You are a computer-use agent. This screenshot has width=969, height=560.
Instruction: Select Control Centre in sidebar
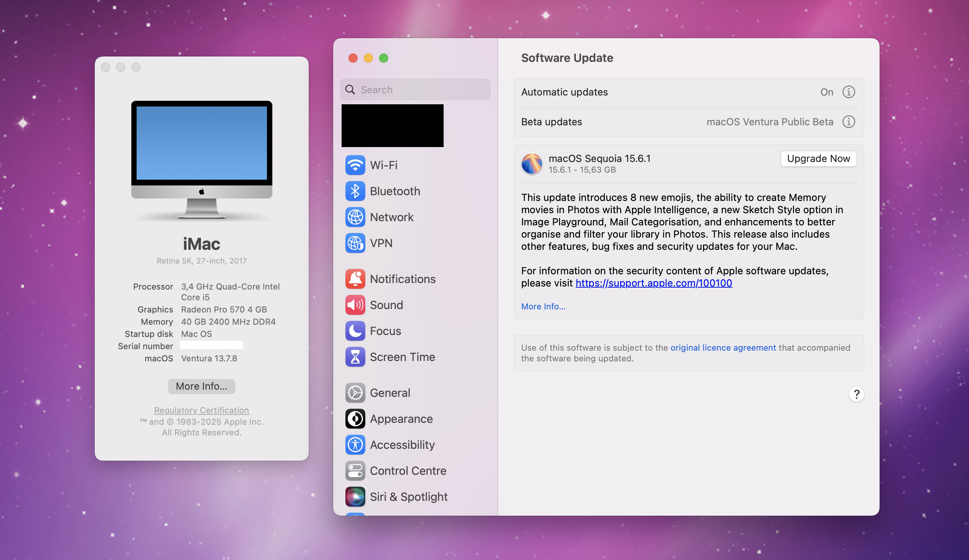click(x=408, y=471)
